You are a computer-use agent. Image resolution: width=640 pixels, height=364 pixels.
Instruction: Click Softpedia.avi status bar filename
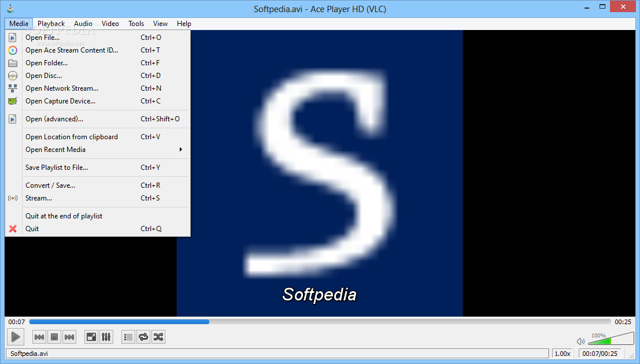coord(29,354)
